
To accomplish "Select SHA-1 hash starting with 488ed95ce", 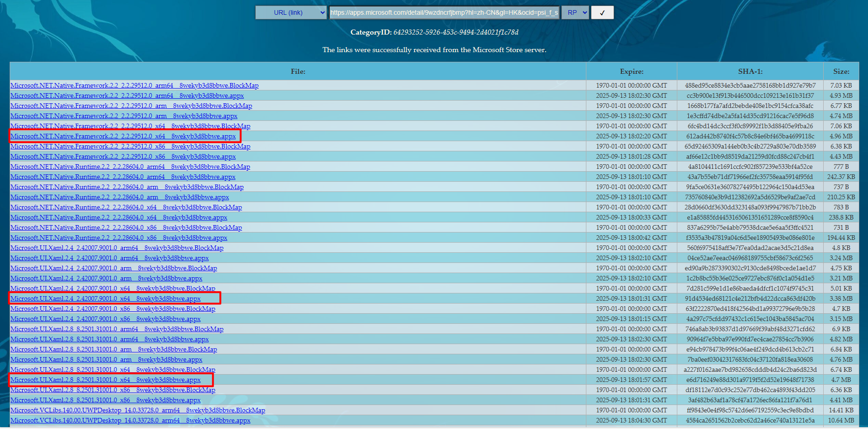I will click(x=750, y=85).
